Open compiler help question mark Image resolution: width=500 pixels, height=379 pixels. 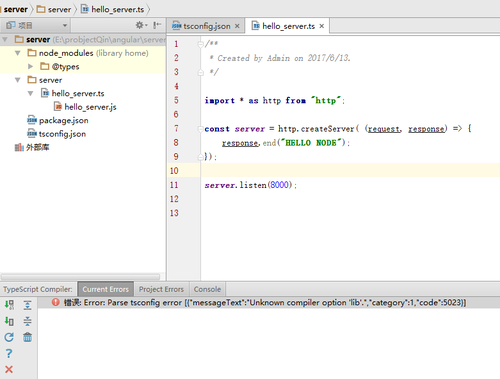[x=9, y=353]
